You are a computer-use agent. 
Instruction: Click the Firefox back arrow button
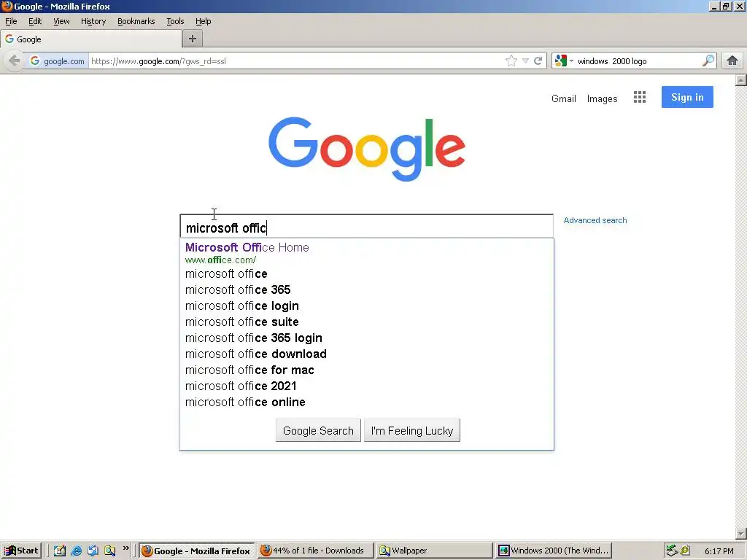pos(15,61)
